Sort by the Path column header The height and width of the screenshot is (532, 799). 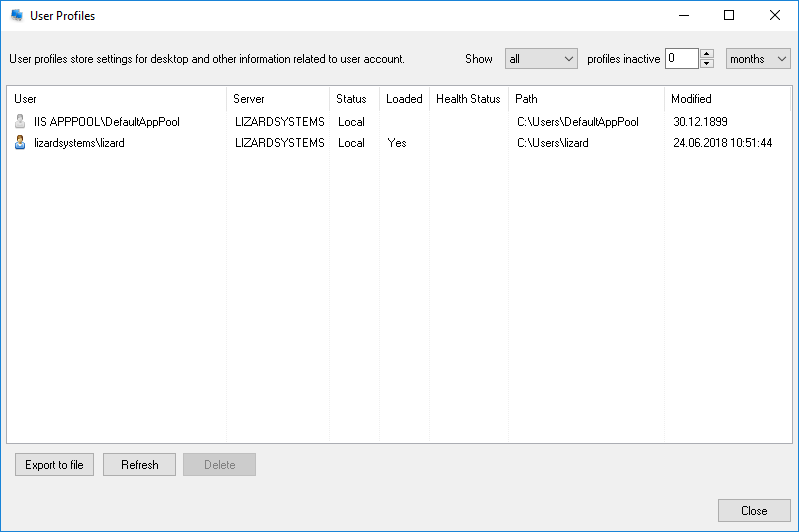[586, 99]
